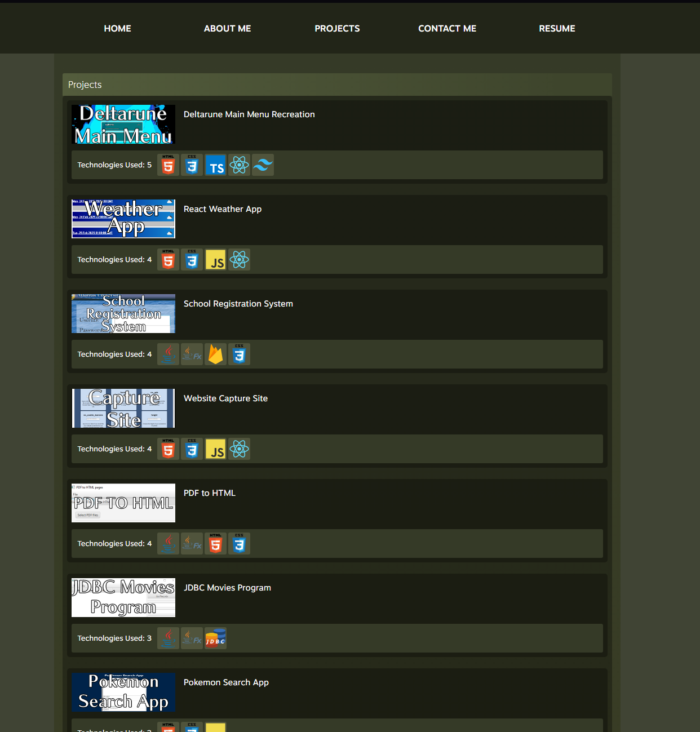The height and width of the screenshot is (732, 700).
Task: Click 'Technologies Used: 3' in JDBC Movies
Action: pyautogui.click(x=114, y=638)
